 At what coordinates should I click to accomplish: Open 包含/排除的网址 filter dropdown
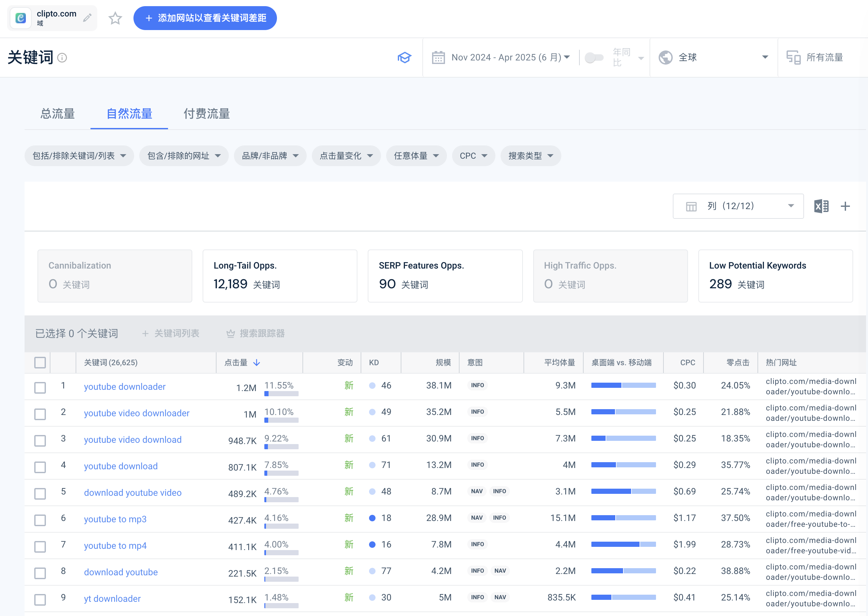[184, 156]
